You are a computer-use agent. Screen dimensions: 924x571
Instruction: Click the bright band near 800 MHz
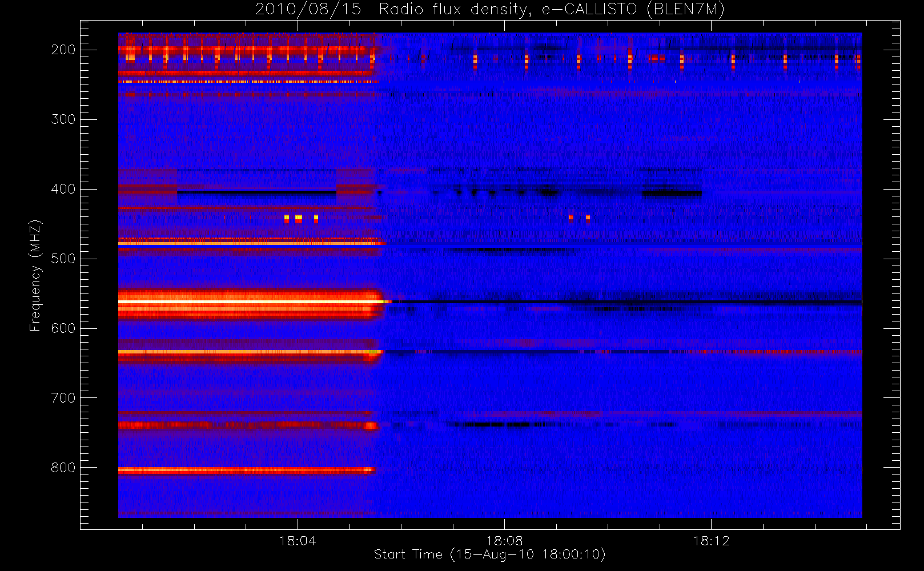click(247, 471)
